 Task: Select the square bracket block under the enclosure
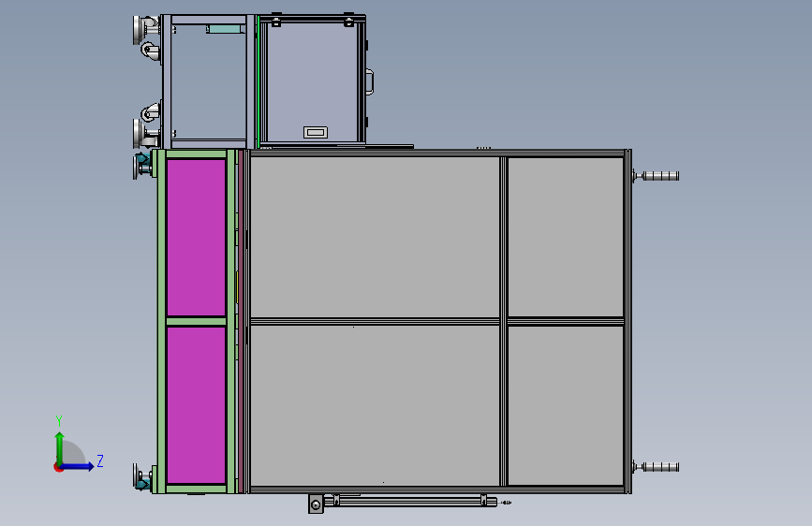pos(316,504)
